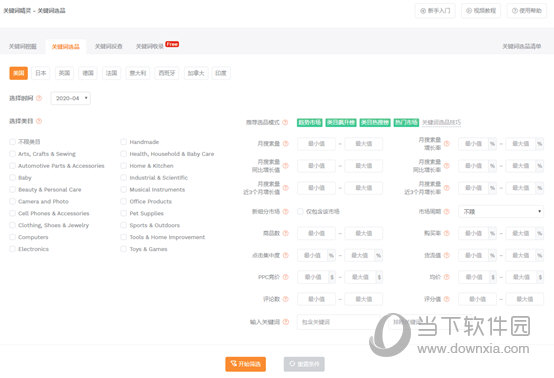Open the 关键词反查 tab
This screenshot has width=554, height=378.
108,46
